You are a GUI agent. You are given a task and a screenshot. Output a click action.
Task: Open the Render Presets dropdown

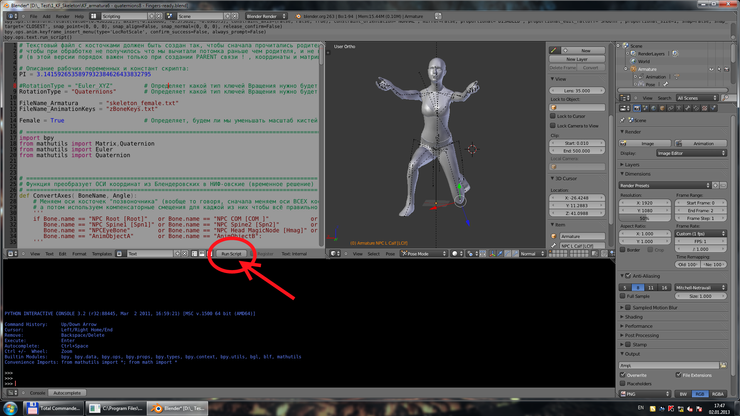[x=664, y=185]
